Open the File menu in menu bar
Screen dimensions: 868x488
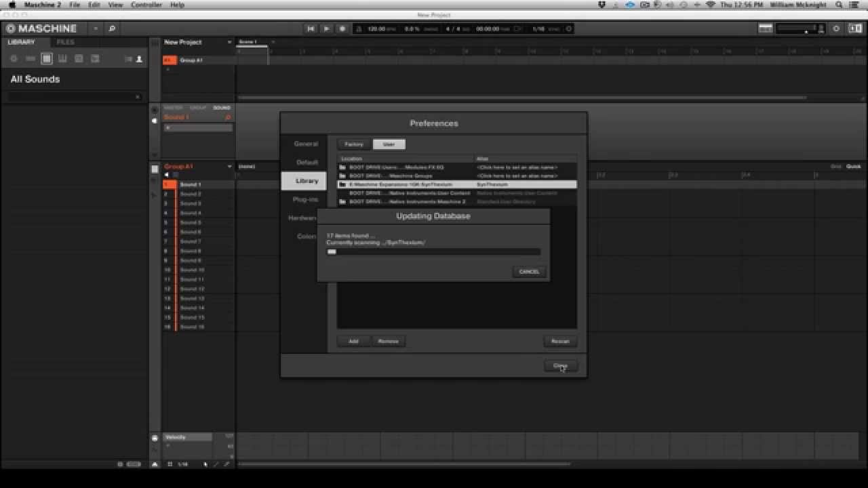(75, 5)
